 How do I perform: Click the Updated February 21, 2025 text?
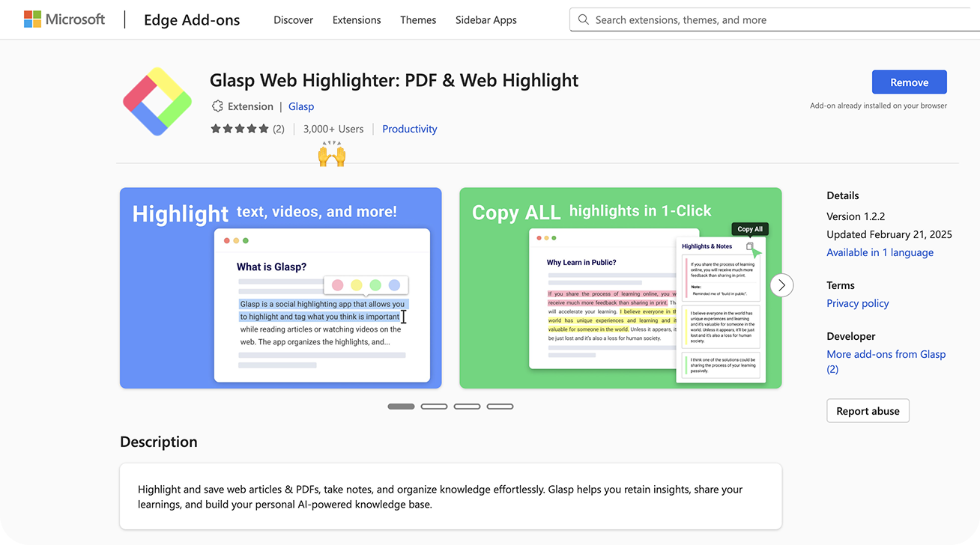point(889,234)
